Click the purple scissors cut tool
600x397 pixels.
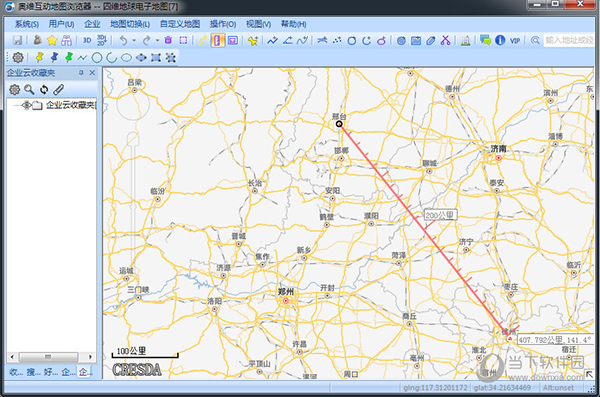pos(445,40)
